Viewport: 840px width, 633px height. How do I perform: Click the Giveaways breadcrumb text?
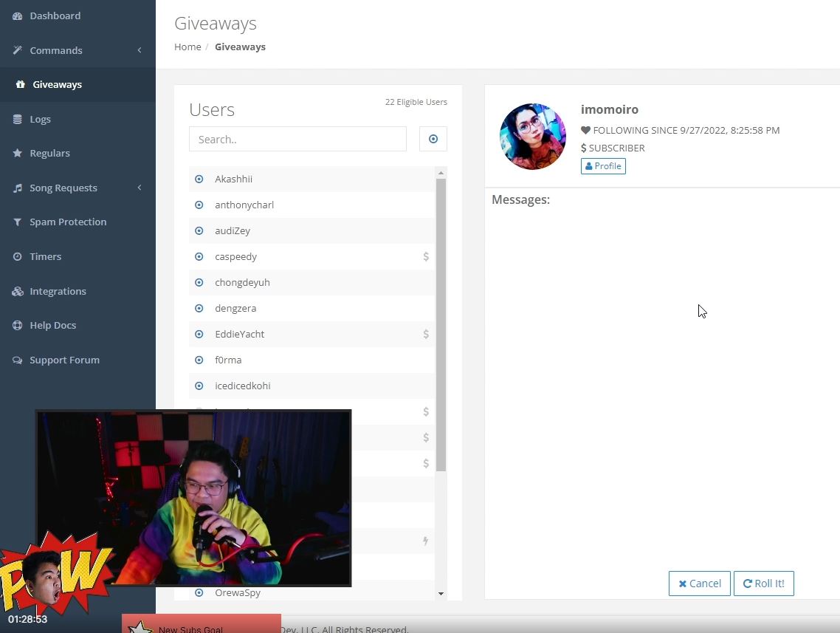pyautogui.click(x=240, y=47)
